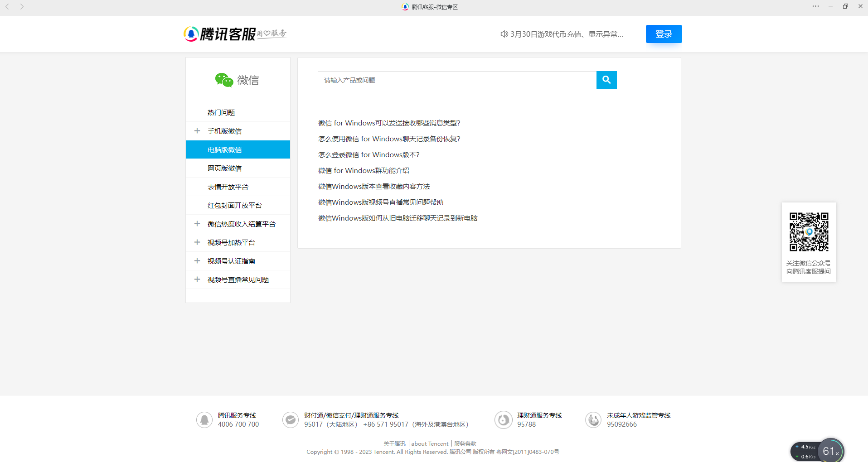This screenshot has width=868, height=462.
Task: Open the 手机版微信 menu label
Action: click(225, 131)
